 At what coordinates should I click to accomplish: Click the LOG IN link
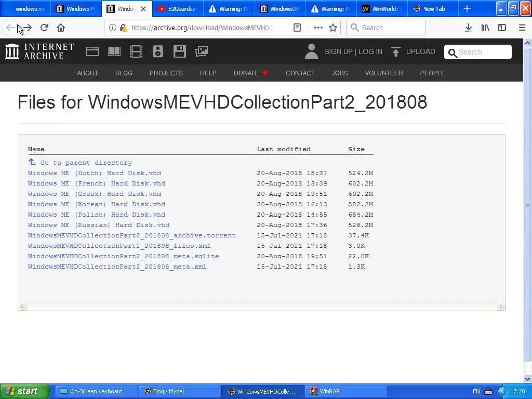pos(370,51)
